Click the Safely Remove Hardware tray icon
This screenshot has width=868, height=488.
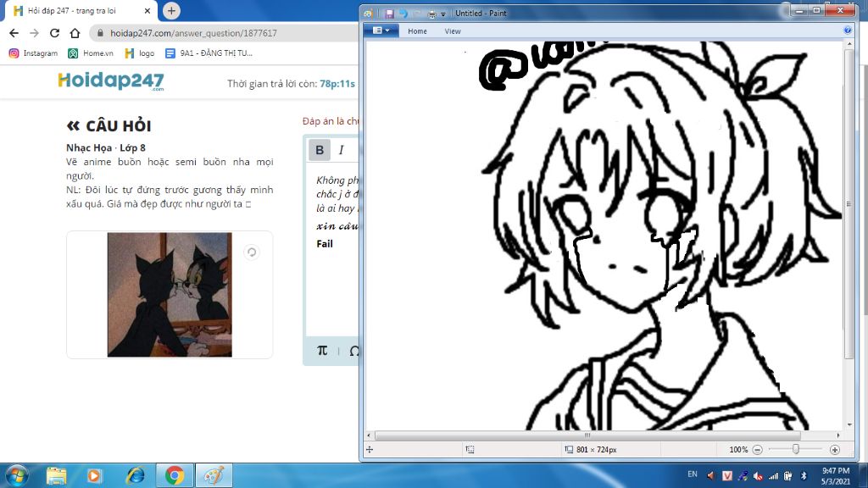click(743, 476)
